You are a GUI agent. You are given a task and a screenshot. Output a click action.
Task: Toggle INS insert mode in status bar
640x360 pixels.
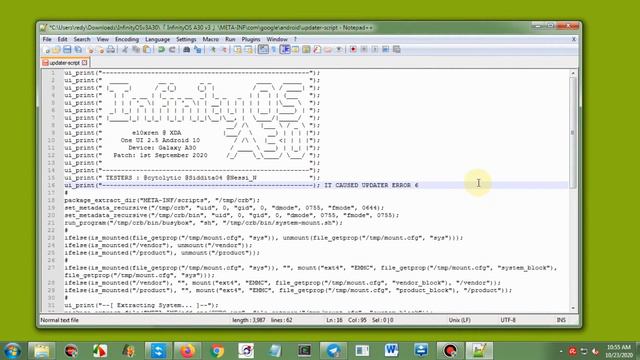(x=561, y=320)
